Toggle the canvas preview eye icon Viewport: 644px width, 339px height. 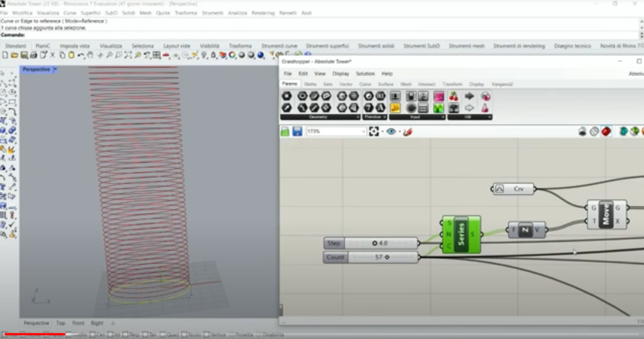tap(391, 131)
